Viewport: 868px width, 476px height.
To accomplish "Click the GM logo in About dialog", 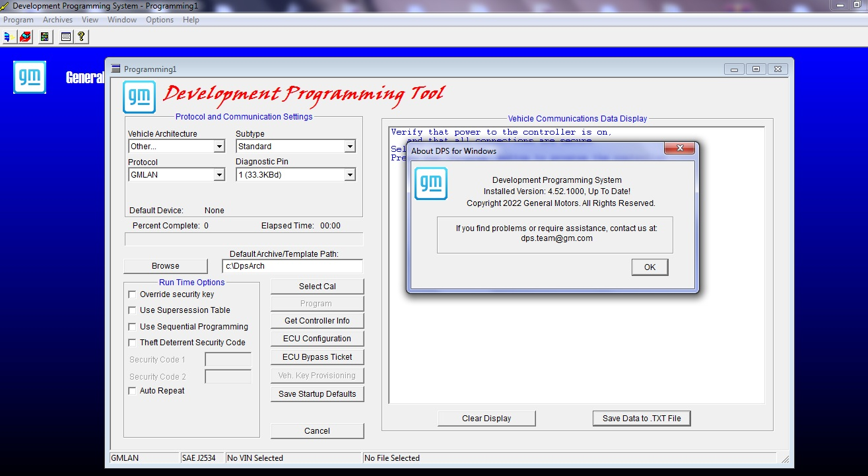I will pyautogui.click(x=431, y=184).
